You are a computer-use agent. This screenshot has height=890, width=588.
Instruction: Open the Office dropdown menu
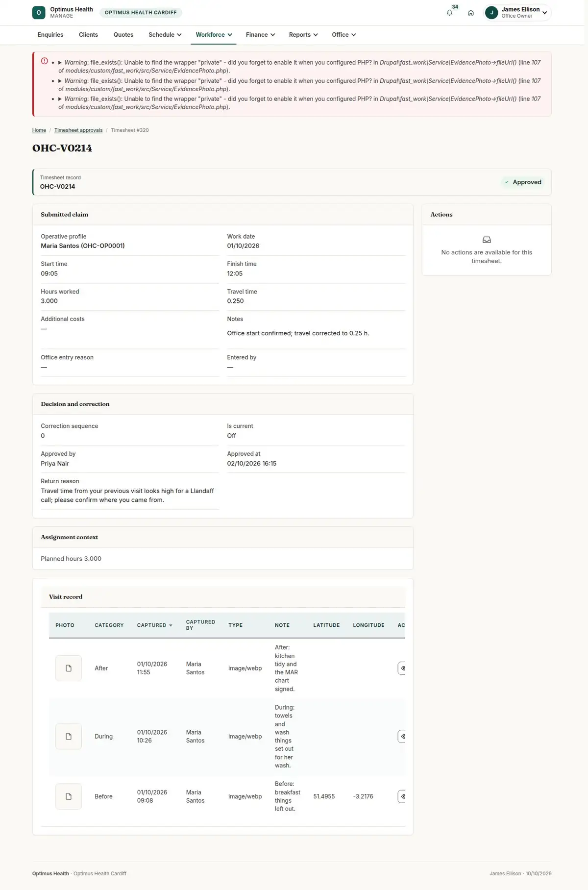(344, 35)
